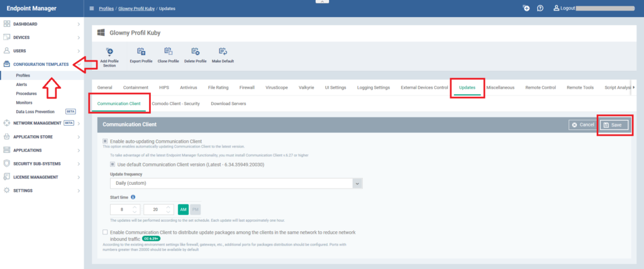This screenshot has height=269, width=644.
Task: Expand the Security Sub-Systems chevron
Action: click(79, 163)
